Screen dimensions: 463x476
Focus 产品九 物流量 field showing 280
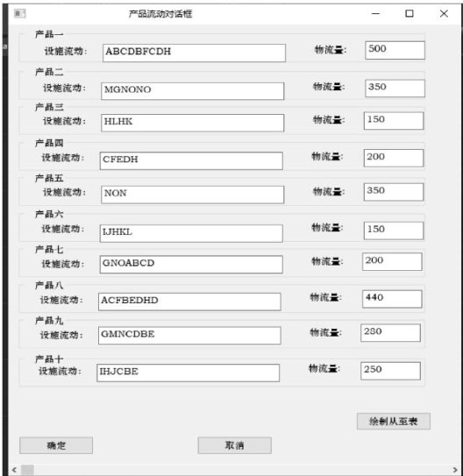click(x=390, y=333)
